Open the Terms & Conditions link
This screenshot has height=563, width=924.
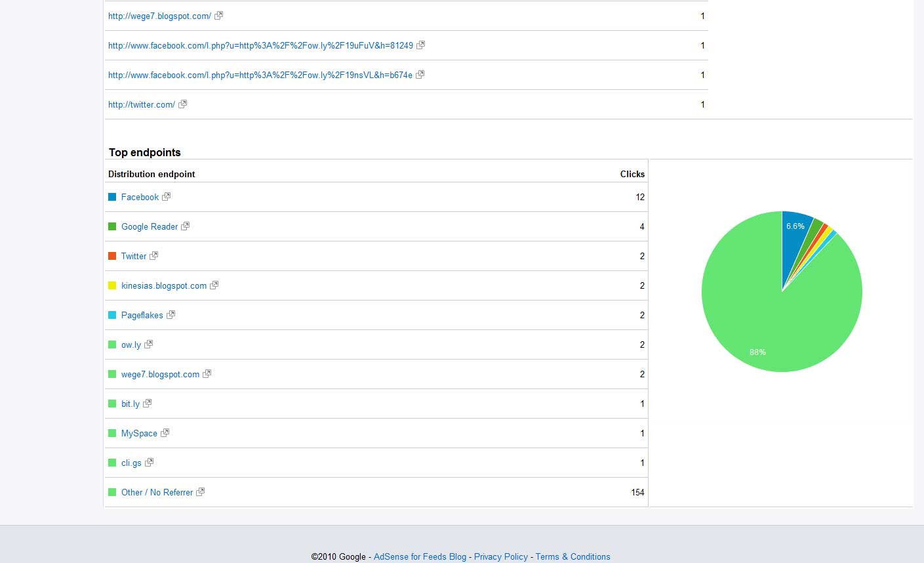click(572, 556)
